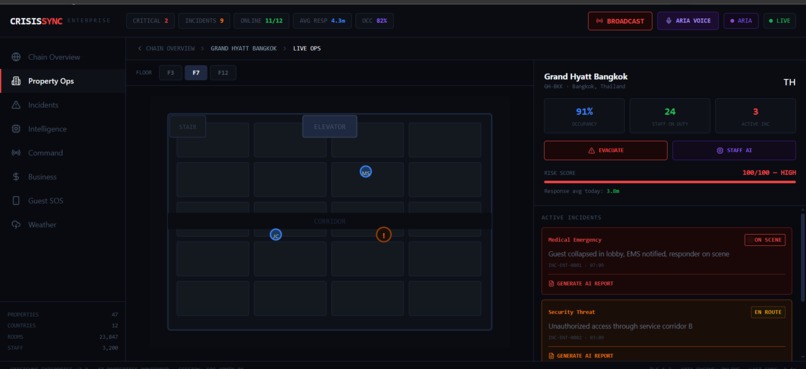
Task: Click the microphone icon in ARIA Voice
Action: [669, 21]
